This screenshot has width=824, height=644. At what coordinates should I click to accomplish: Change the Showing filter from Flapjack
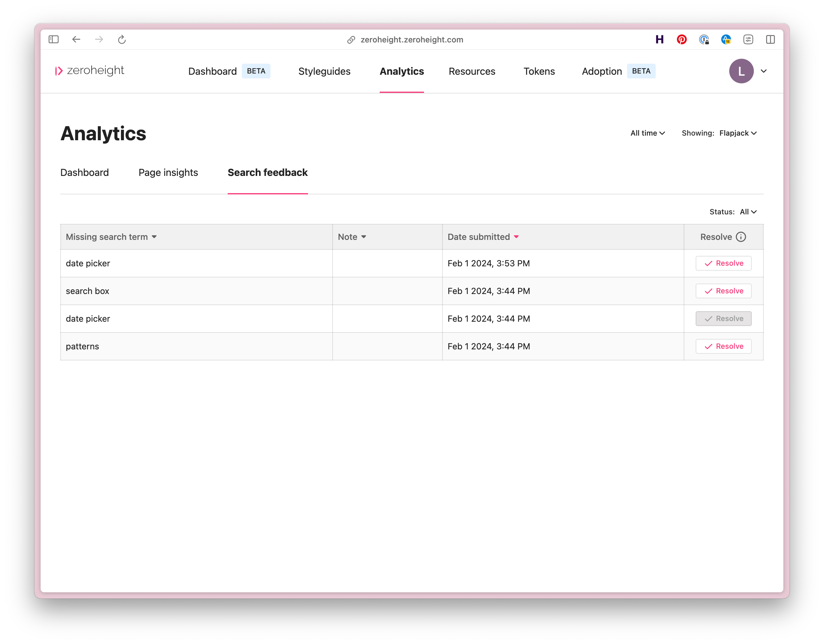pyautogui.click(x=737, y=133)
